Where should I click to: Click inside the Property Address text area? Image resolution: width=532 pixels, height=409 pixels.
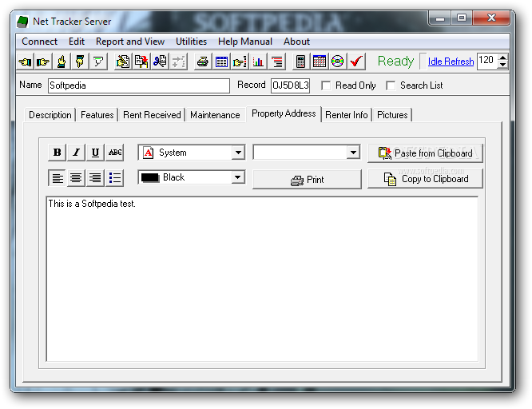point(262,279)
